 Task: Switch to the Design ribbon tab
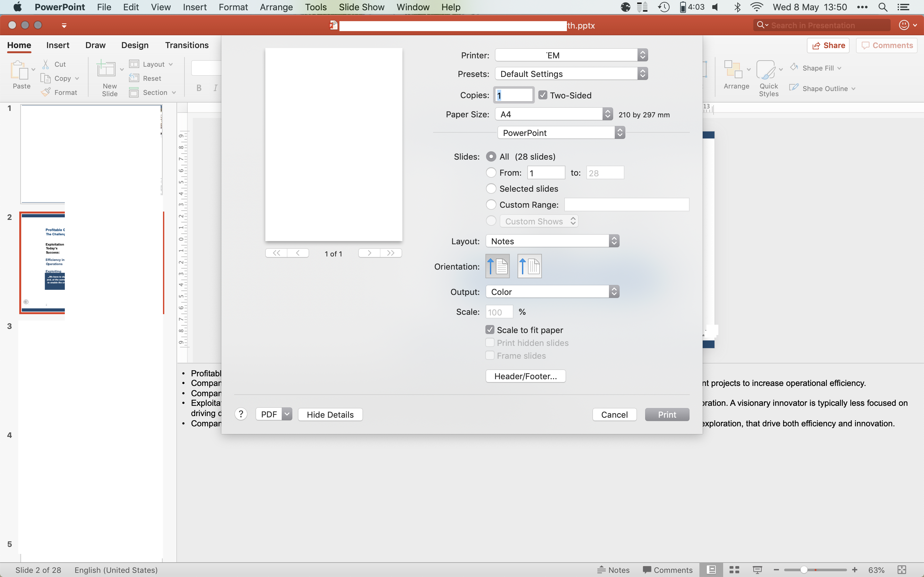pos(135,45)
